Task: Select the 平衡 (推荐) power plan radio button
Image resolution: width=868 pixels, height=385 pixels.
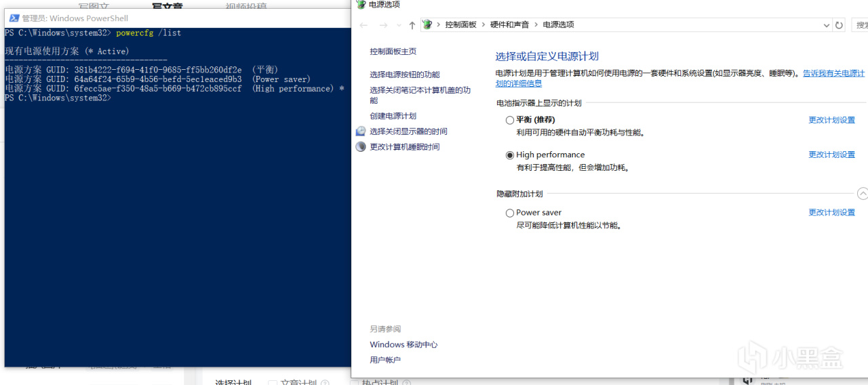Action: coord(510,120)
